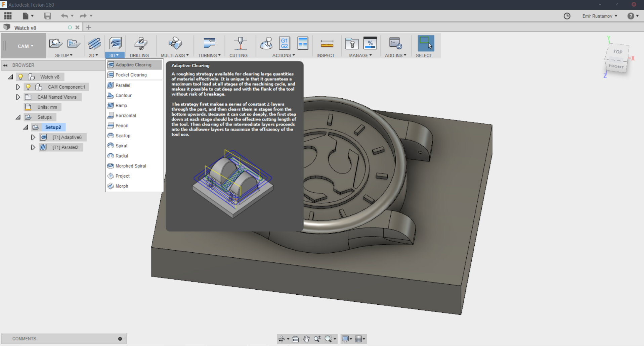Redo the last action

click(83, 16)
